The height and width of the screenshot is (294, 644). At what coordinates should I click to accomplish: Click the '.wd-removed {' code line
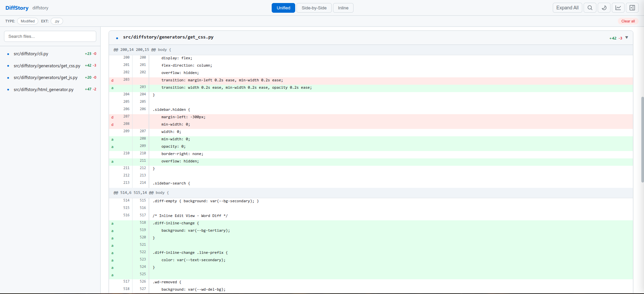[371, 282]
